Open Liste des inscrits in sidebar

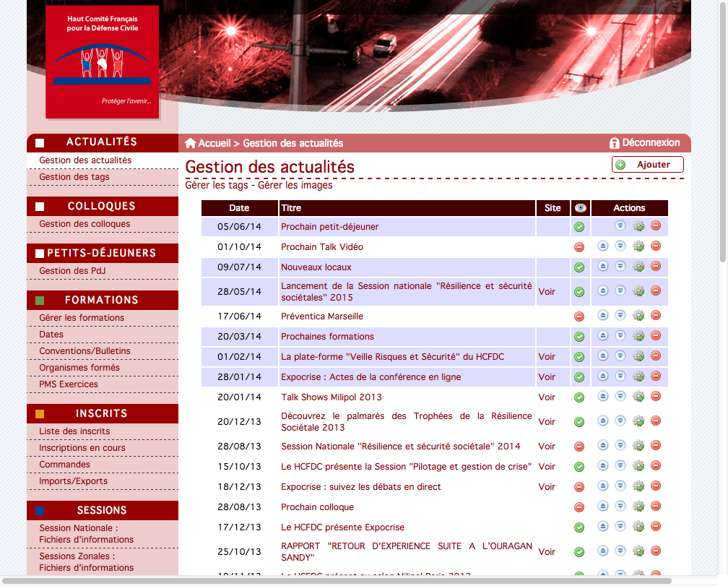pos(74,431)
